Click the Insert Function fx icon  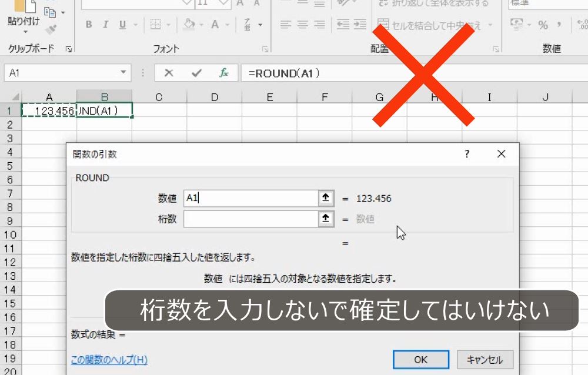[224, 73]
